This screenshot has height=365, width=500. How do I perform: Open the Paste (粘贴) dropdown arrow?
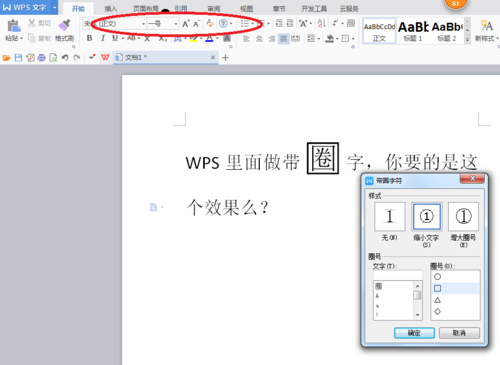tap(21, 39)
